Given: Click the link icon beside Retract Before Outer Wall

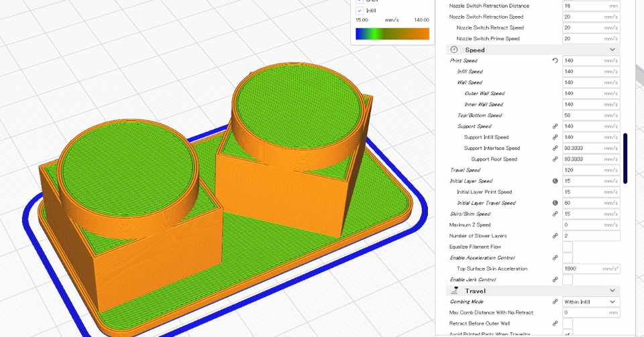Looking at the screenshot, I should click(555, 324).
